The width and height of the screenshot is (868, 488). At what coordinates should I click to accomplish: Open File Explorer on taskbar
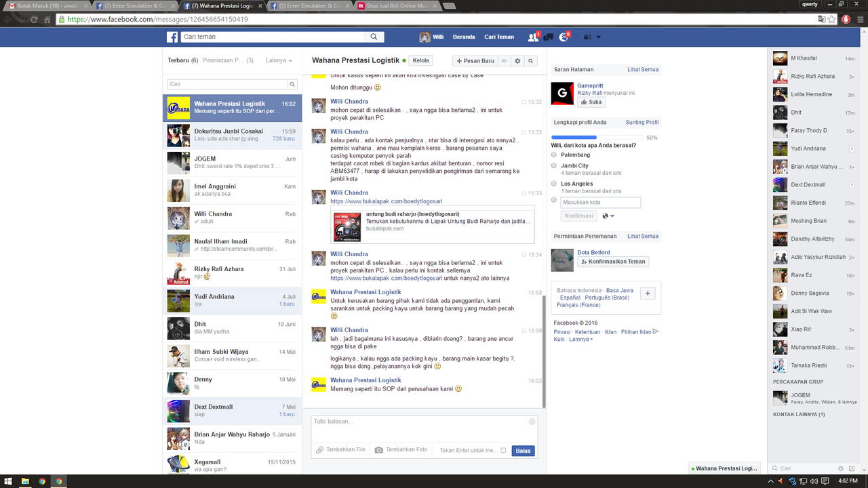click(25, 481)
